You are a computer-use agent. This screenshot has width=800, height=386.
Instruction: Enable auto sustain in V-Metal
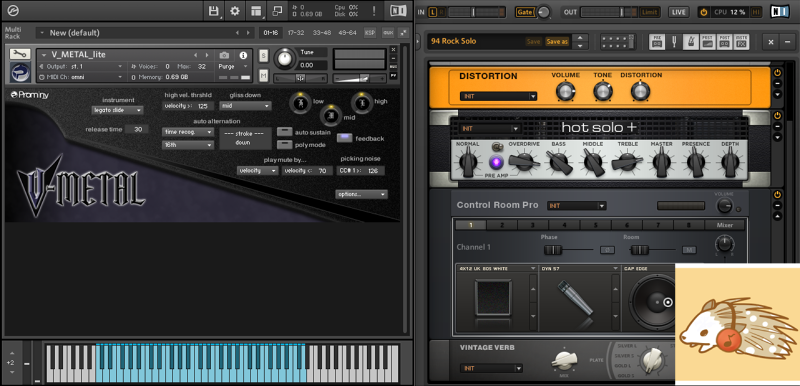click(284, 132)
